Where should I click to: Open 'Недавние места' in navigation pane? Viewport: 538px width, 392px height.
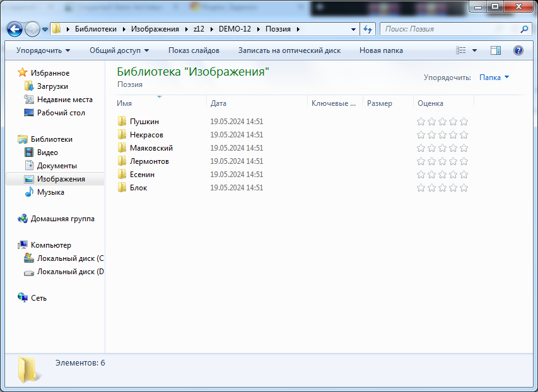(x=65, y=100)
